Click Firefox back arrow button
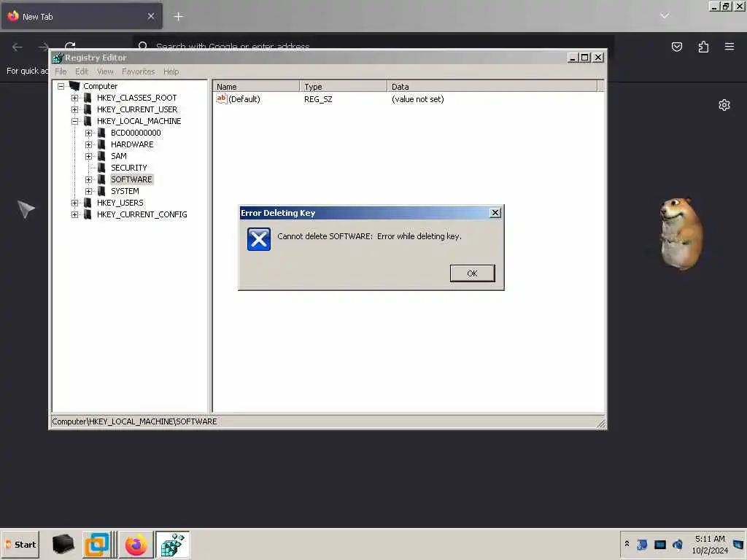747x560 pixels. tap(18, 47)
